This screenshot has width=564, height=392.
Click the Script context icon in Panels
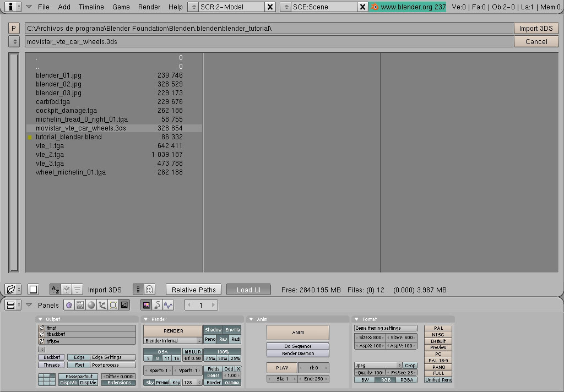(80, 305)
